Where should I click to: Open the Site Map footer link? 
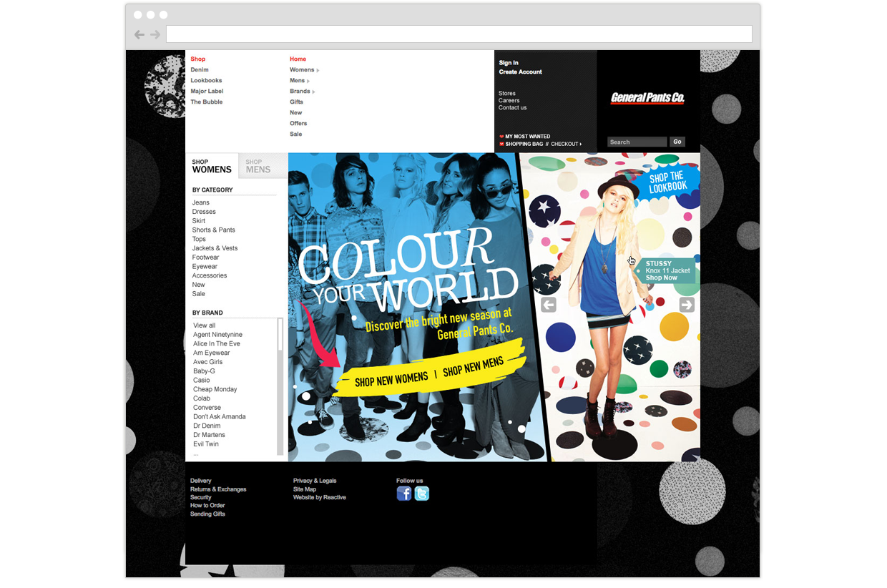point(305,489)
